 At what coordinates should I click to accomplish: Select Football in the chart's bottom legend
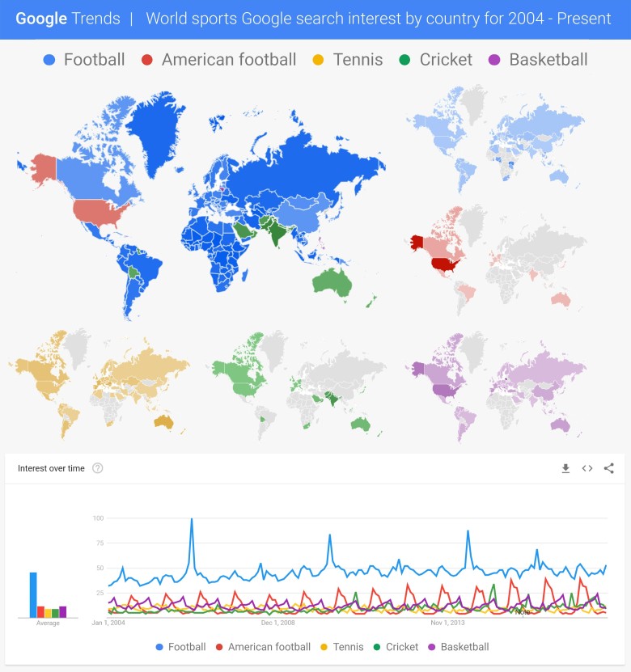180,647
